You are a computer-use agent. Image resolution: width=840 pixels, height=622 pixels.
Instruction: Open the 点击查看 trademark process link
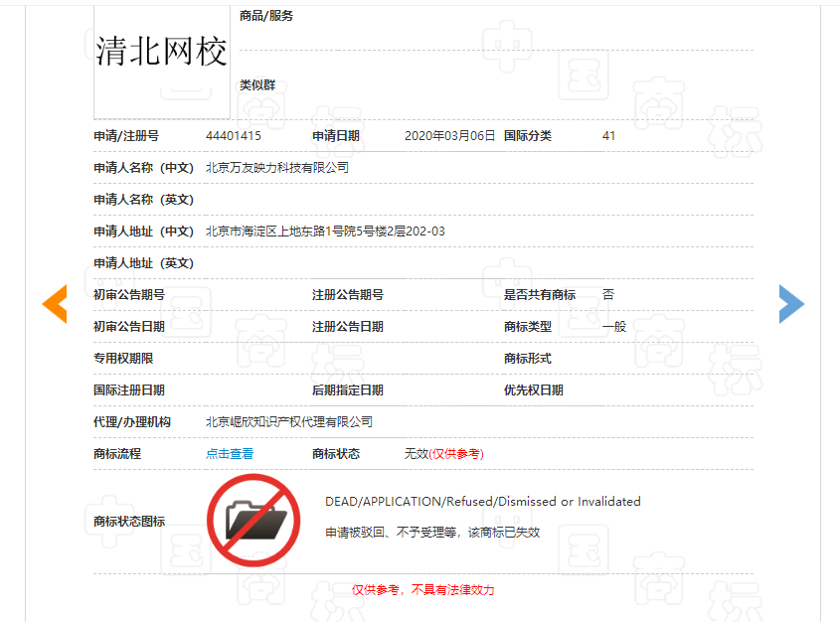pyautogui.click(x=230, y=454)
